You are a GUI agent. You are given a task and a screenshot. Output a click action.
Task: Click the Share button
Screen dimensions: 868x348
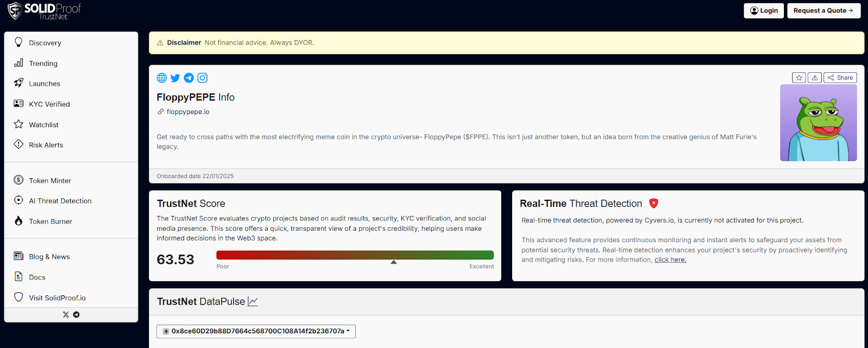tap(840, 78)
